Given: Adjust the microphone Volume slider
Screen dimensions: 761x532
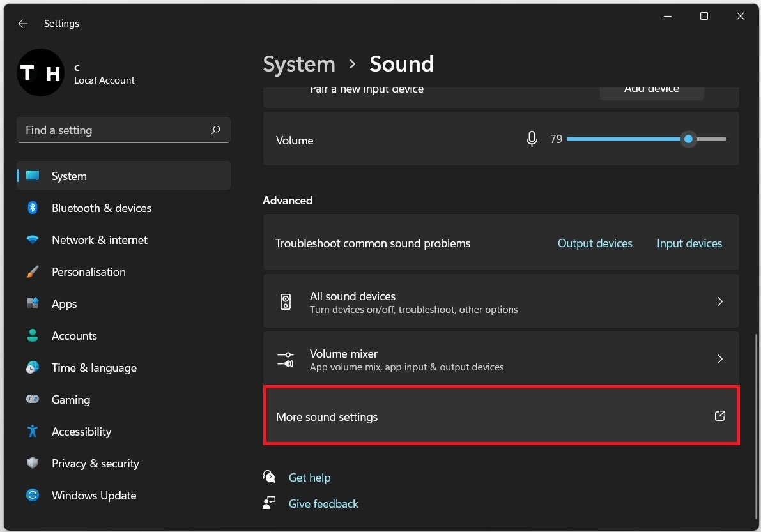Looking at the screenshot, I should 688,139.
